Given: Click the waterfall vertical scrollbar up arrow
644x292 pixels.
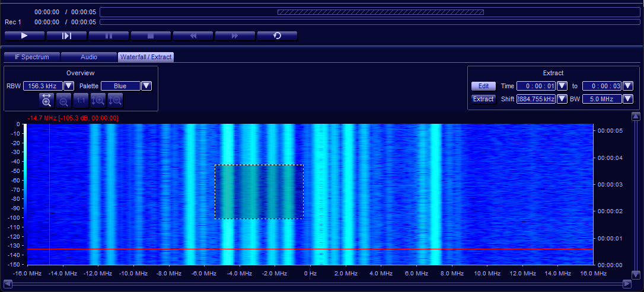Looking at the screenshot, I should tap(636, 116).
